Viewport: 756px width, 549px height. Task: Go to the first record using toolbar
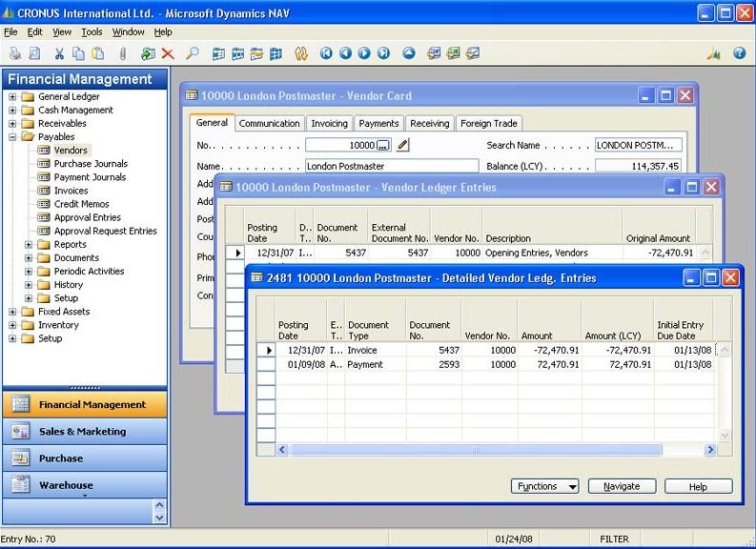(326, 53)
